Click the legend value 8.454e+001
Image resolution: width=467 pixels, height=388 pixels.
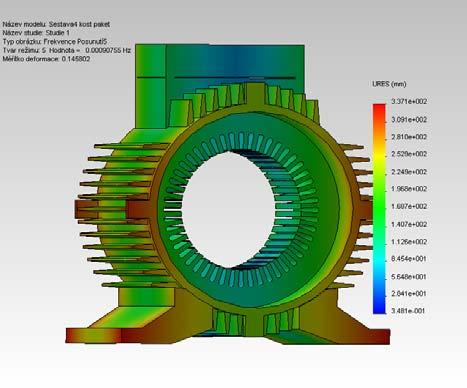click(x=409, y=259)
